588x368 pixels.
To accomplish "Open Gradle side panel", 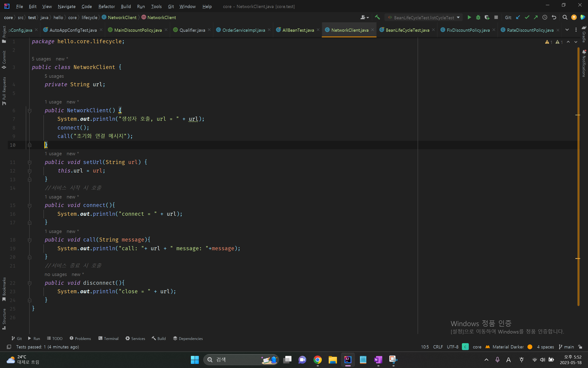I will pos(584,34).
